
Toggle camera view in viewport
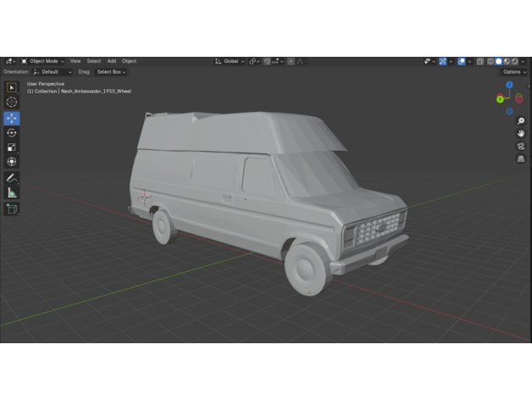(x=521, y=146)
